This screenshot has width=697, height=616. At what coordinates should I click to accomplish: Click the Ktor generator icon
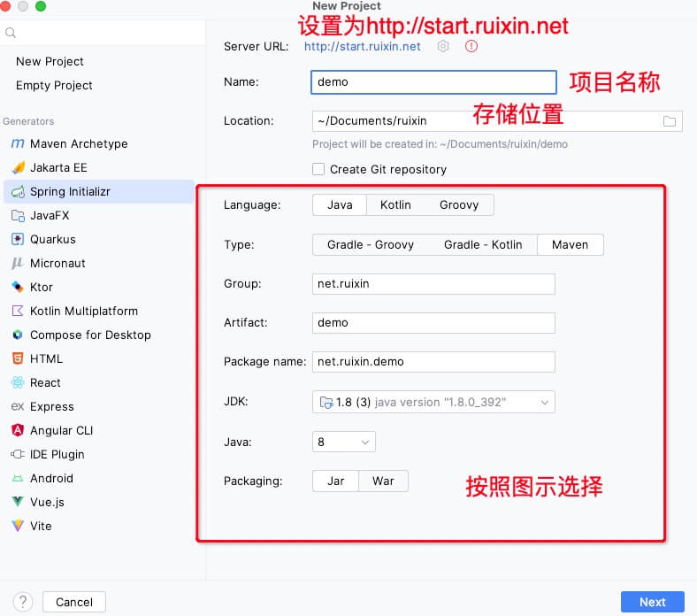click(x=18, y=287)
